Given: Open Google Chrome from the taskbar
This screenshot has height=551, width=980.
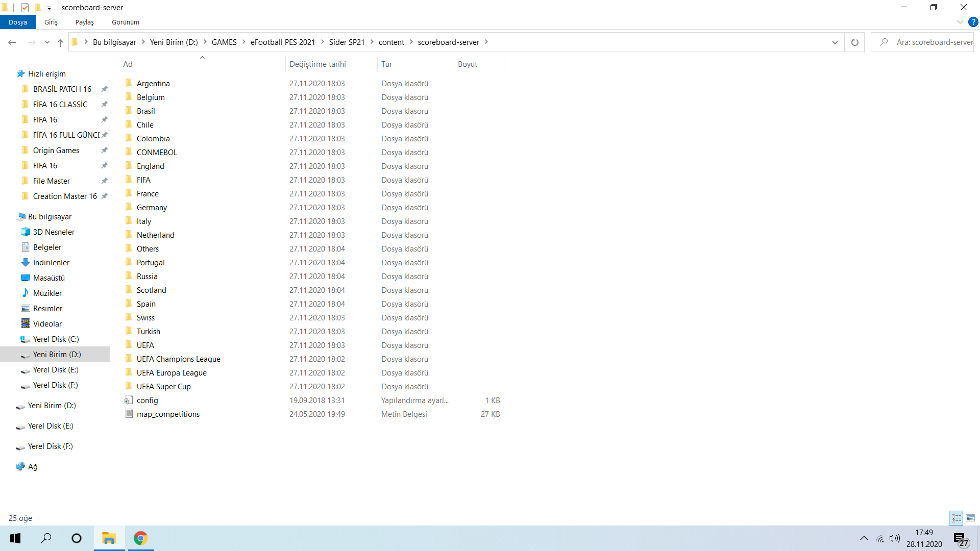Looking at the screenshot, I should [140, 538].
